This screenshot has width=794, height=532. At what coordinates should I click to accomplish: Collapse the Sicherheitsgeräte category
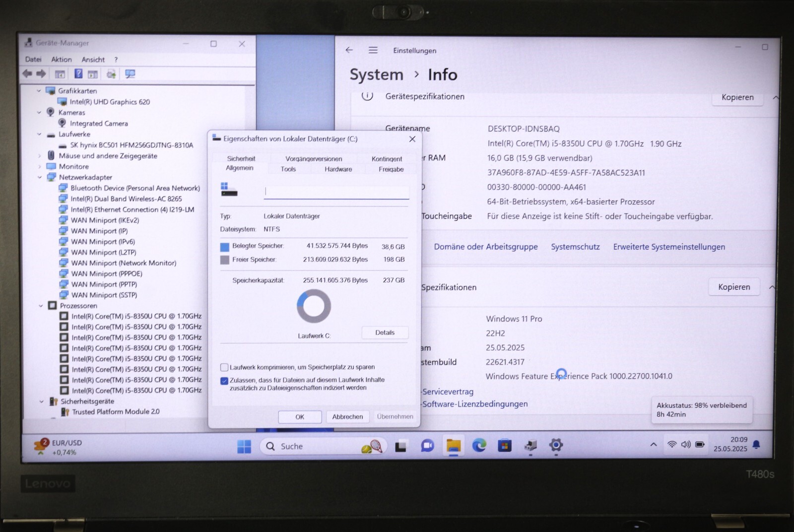(x=42, y=401)
